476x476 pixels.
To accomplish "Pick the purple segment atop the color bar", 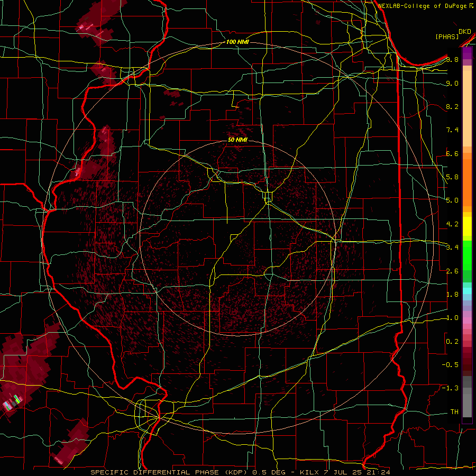I will [467, 53].
